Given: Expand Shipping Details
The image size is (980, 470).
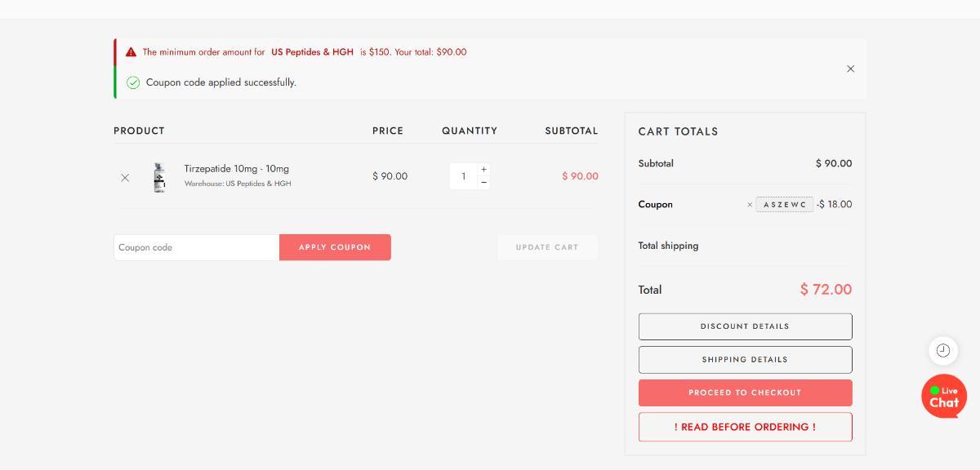Looking at the screenshot, I should click(x=745, y=360).
